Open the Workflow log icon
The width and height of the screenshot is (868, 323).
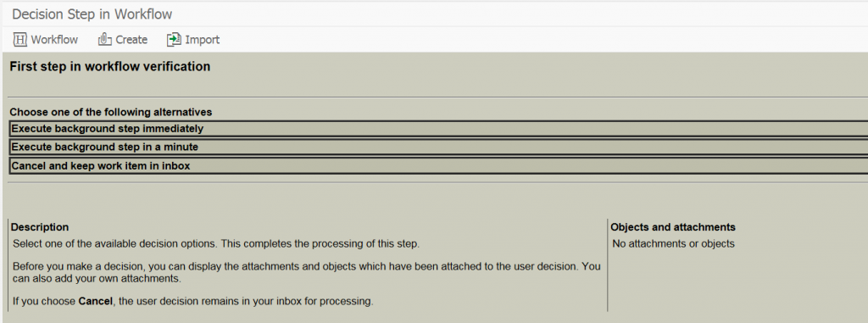[20, 39]
